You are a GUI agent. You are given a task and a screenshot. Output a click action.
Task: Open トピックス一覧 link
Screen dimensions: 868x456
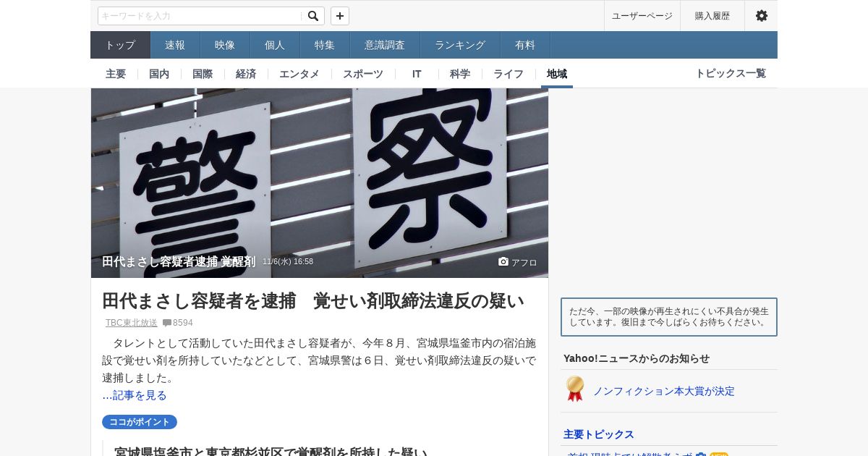(731, 73)
